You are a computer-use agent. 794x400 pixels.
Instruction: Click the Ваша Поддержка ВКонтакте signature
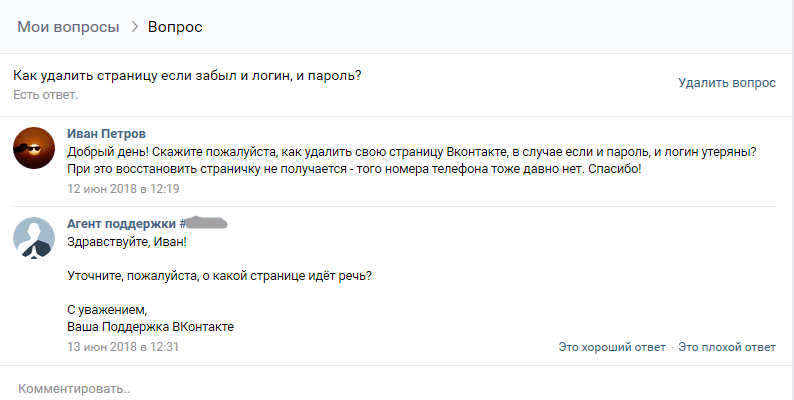[x=150, y=327]
